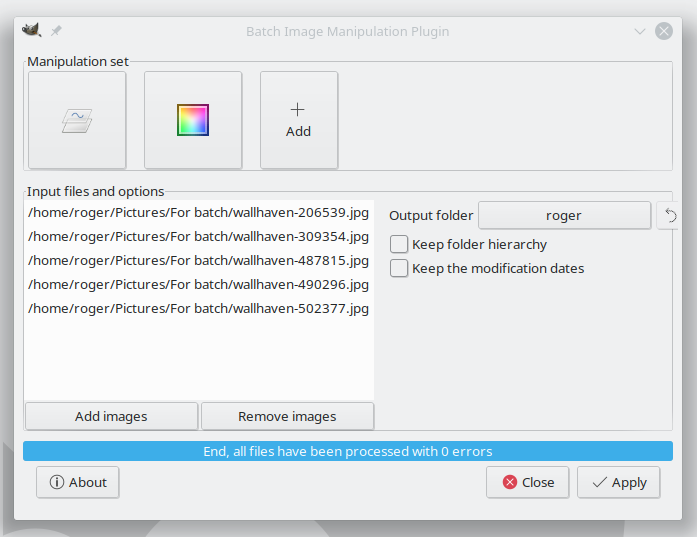Reset the output folder with undo arrow
Screen dimensions: 697x537
671,215
